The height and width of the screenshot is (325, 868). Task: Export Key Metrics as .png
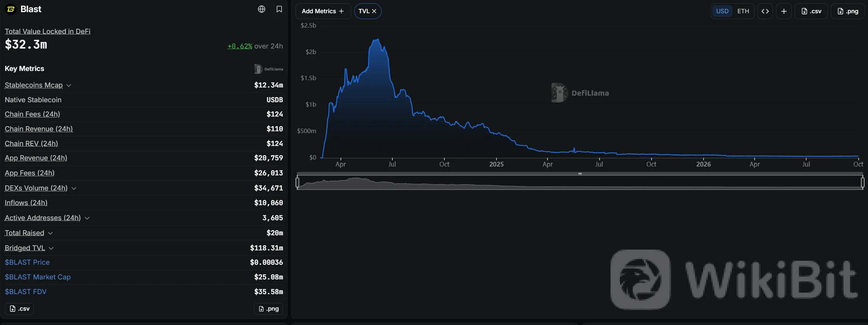(x=268, y=308)
